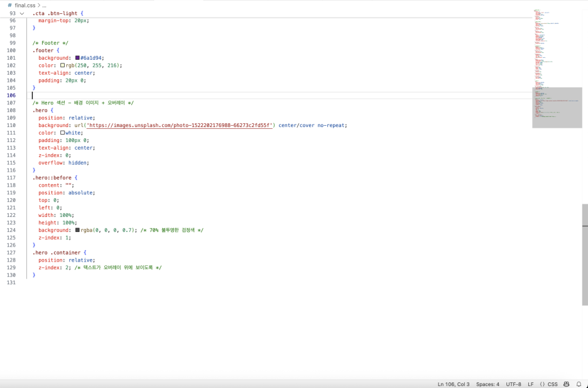The height and width of the screenshot is (388, 588).
Task: Open Ln 106, Col 3 go-to-line
Action: (454, 384)
